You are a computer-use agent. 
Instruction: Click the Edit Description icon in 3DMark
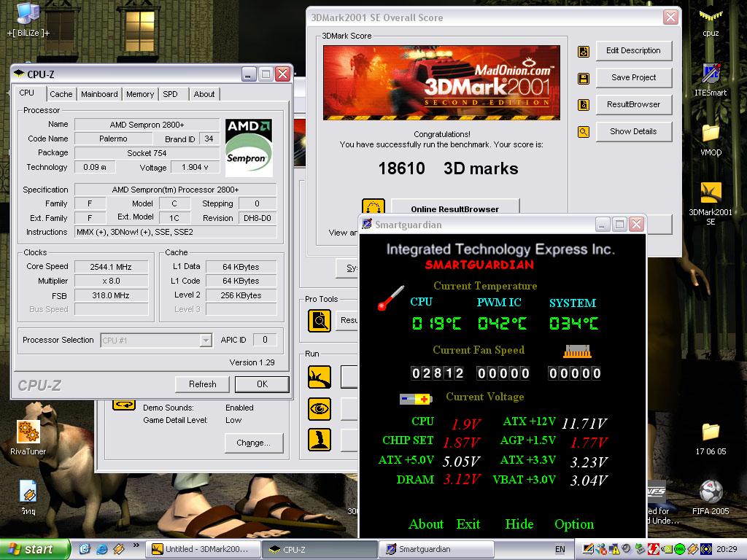click(x=584, y=52)
